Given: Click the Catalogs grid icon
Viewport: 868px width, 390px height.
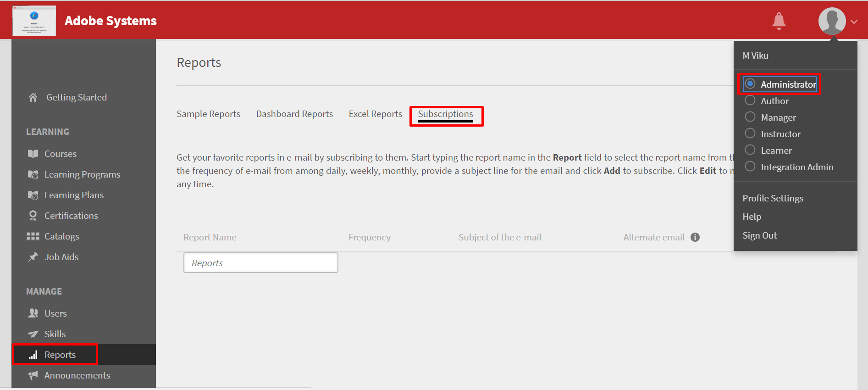Looking at the screenshot, I should [33, 236].
